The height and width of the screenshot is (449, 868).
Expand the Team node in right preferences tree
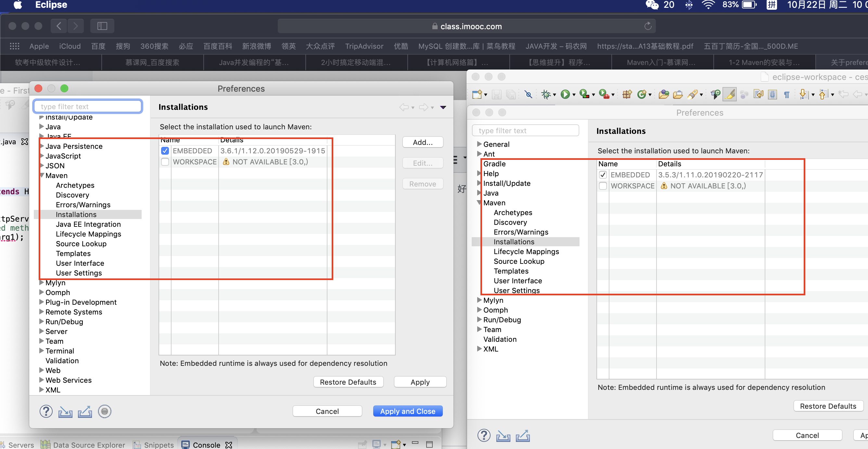point(479,329)
